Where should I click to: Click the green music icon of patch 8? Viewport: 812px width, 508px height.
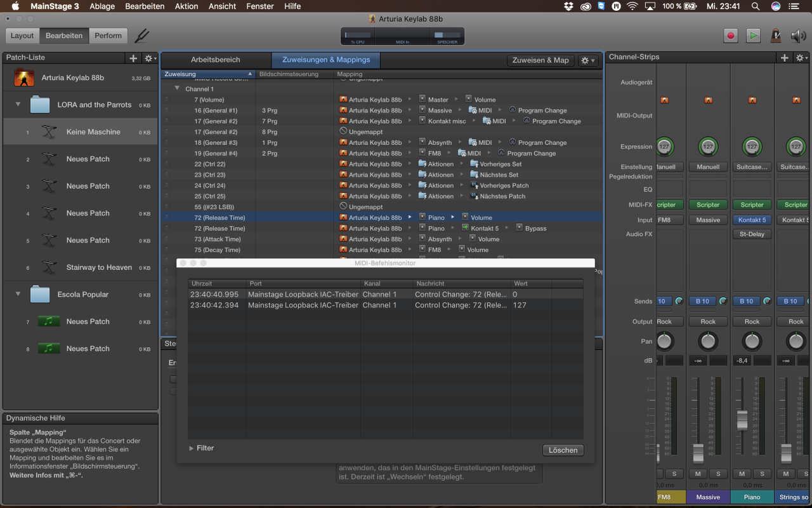[49, 349]
